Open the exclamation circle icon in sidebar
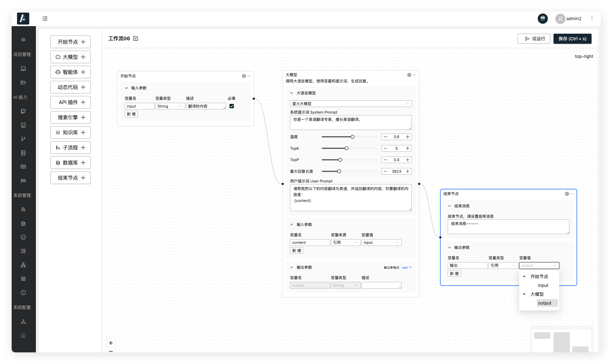This screenshot has height=364, width=613. [23, 293]
